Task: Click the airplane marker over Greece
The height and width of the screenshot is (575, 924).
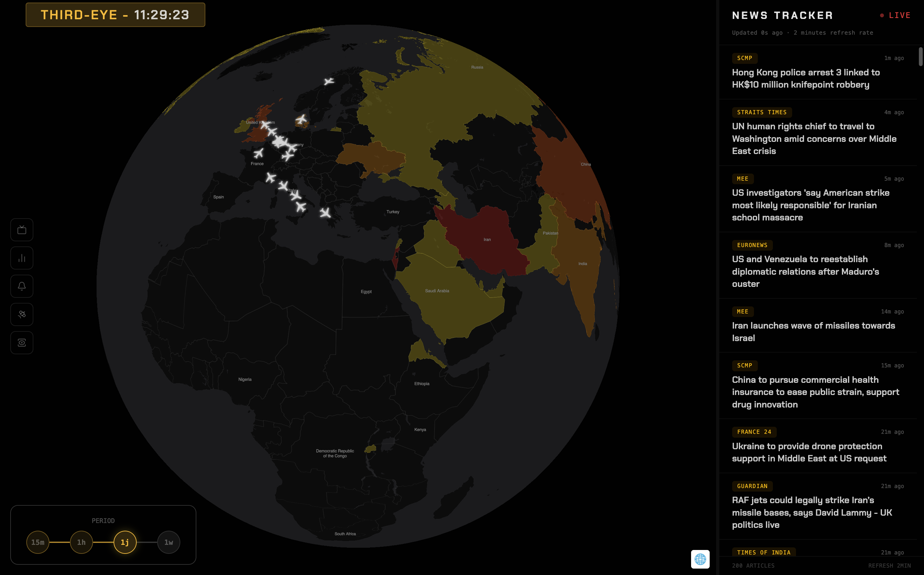Action: [x=325, y=213]
